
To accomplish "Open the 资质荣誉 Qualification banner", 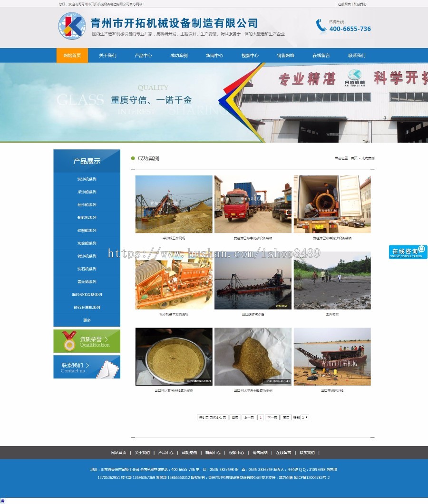I will (87, 341).
